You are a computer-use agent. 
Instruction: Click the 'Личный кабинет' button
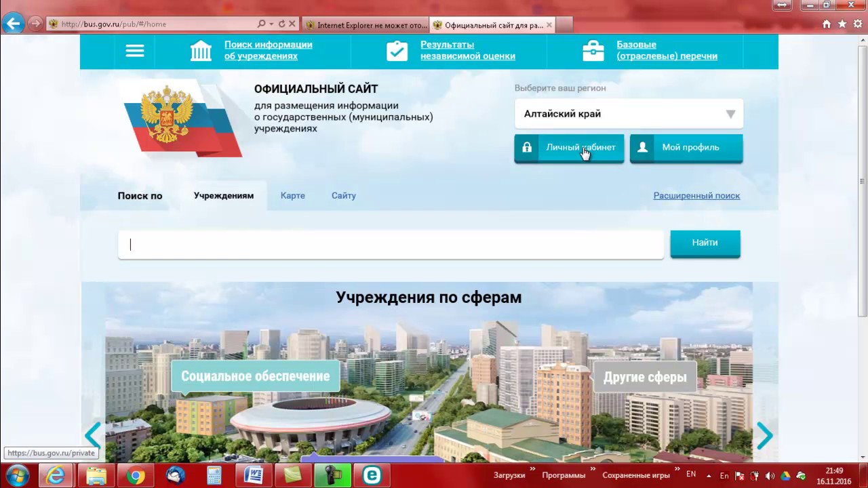(569, 148)
